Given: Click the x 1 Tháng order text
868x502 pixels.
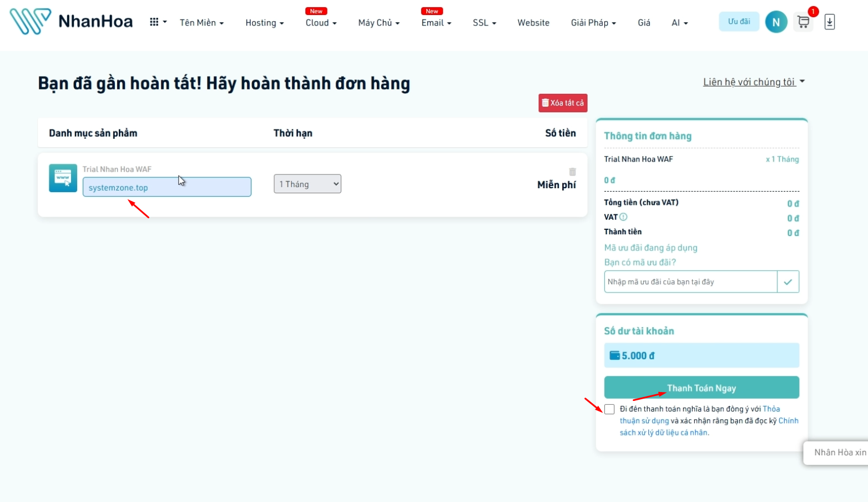Looking at the screenshot, I should 782,159.
